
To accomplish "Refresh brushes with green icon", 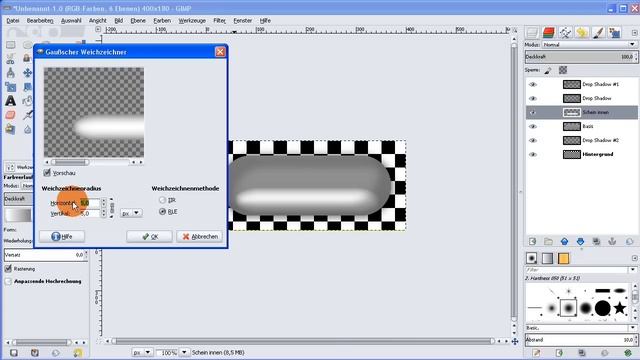I will [x=628, y=353].
